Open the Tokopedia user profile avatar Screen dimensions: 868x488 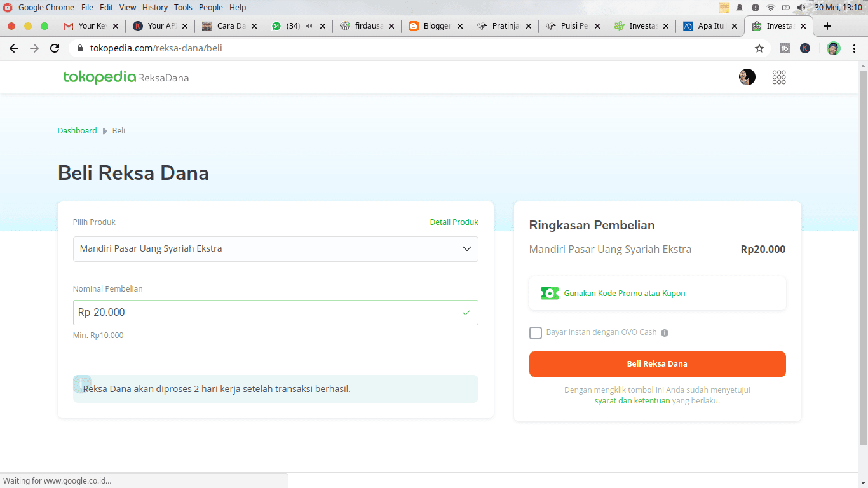747,77
